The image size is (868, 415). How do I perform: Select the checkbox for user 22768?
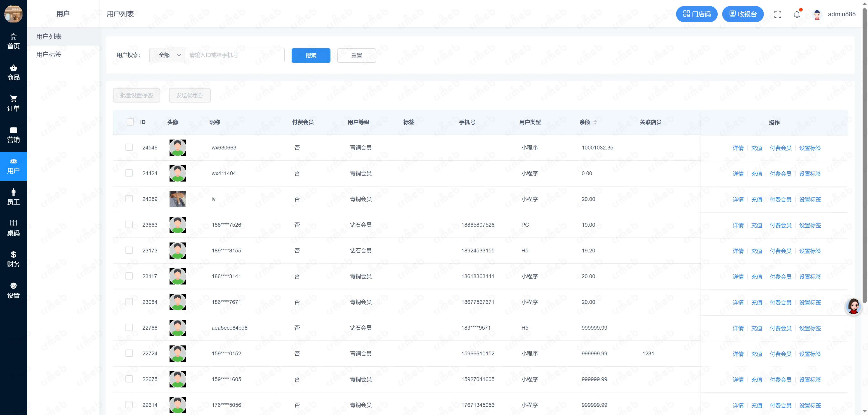[x=129, y=327]
